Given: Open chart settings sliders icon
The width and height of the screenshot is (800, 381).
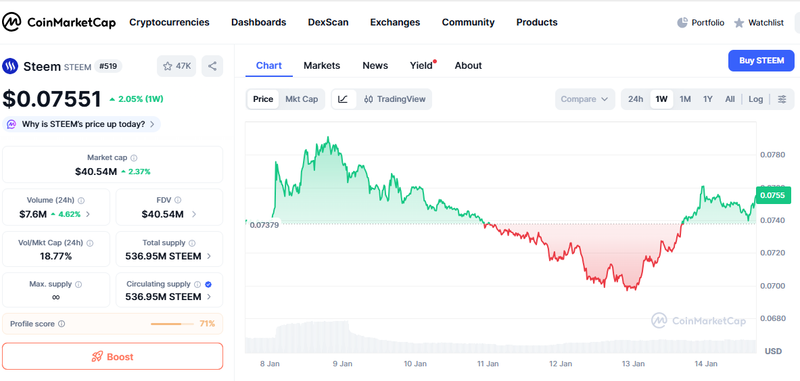Looking at the screenshot, I should [782, 99].
